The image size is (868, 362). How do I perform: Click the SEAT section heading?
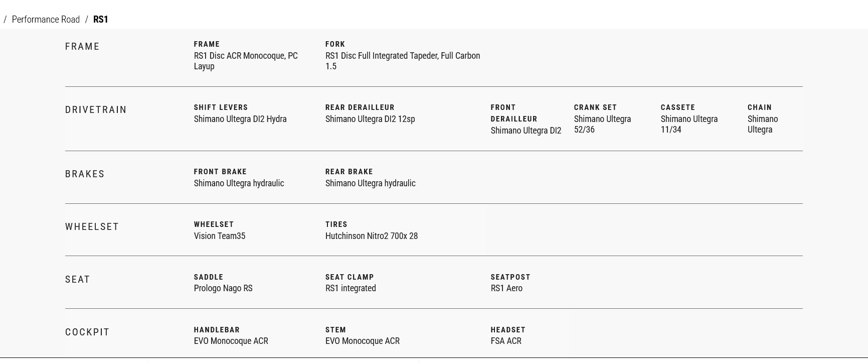[77, 280]
